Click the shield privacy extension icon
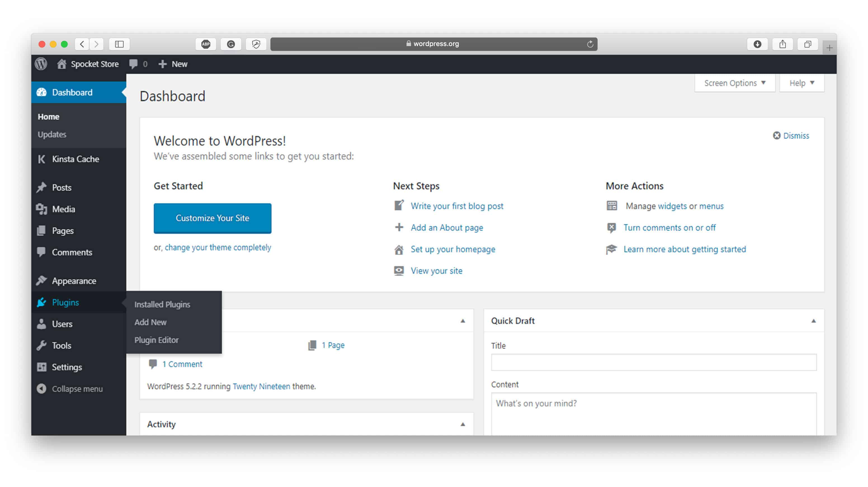Image resolution: width=868 pixels, height=487 pixels. pos(256,44)
